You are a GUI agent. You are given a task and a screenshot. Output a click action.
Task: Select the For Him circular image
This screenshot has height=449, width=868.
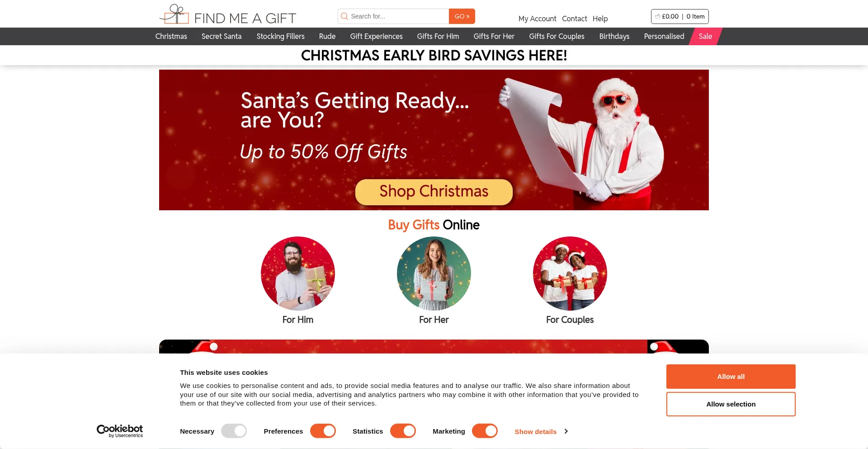pos(298,274)
